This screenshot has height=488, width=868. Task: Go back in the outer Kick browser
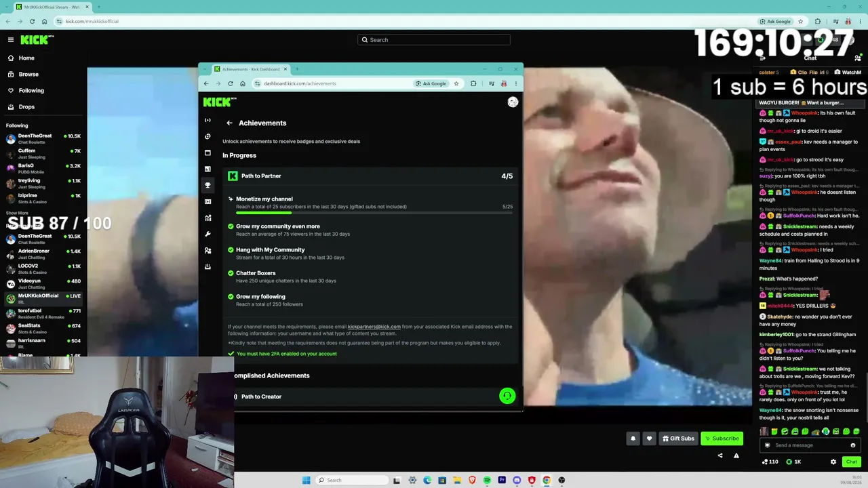pyautogui.click(x=9, y=21)
